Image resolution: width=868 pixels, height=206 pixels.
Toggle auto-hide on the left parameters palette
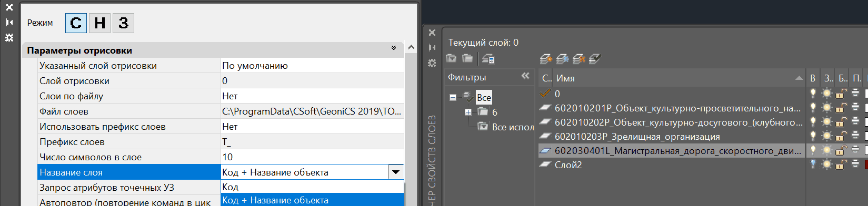9,22
